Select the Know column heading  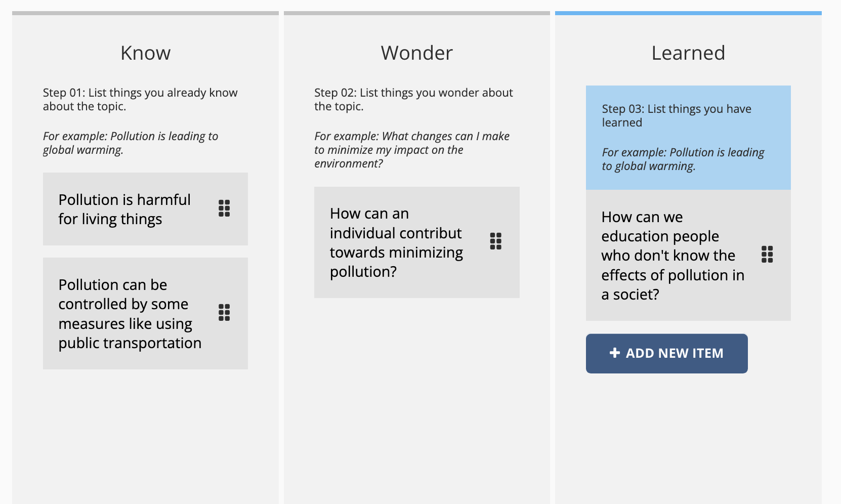(x=145, y=53)
